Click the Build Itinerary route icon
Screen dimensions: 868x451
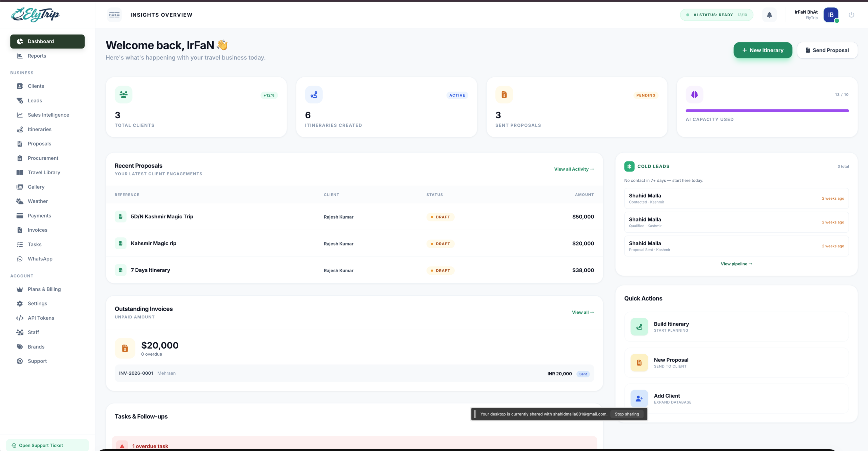[639, 327]
